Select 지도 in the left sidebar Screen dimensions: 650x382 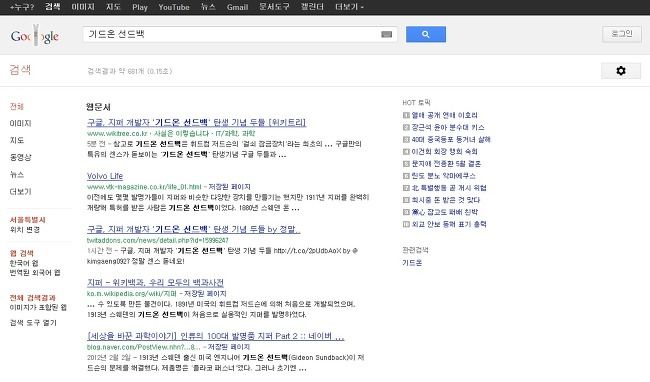pyautogui.click(x=17, y=140)
